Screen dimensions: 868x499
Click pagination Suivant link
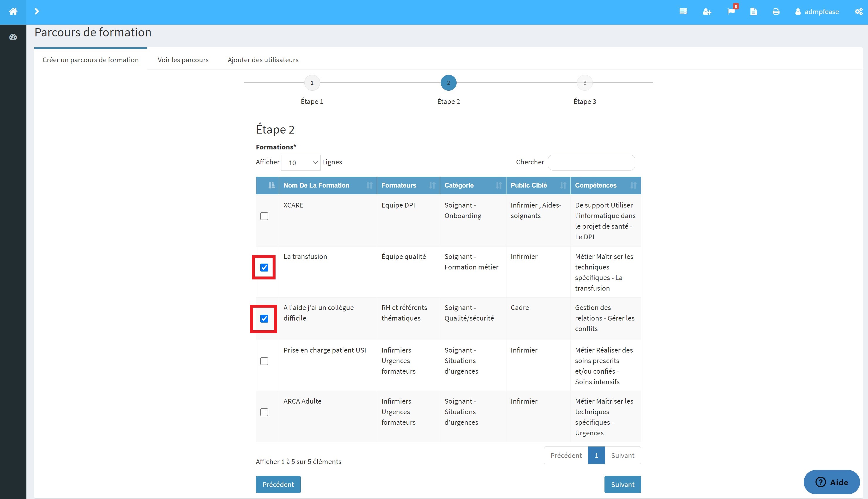coord(623,456)
